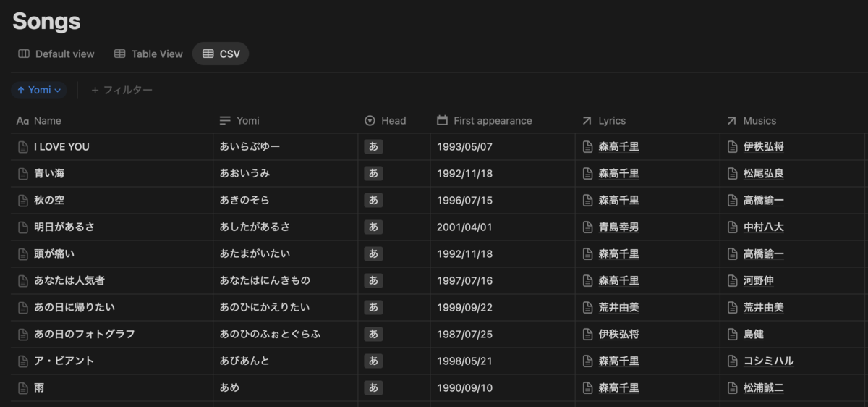
Task: Click page icon beside 雨 title
Action: 23,387
